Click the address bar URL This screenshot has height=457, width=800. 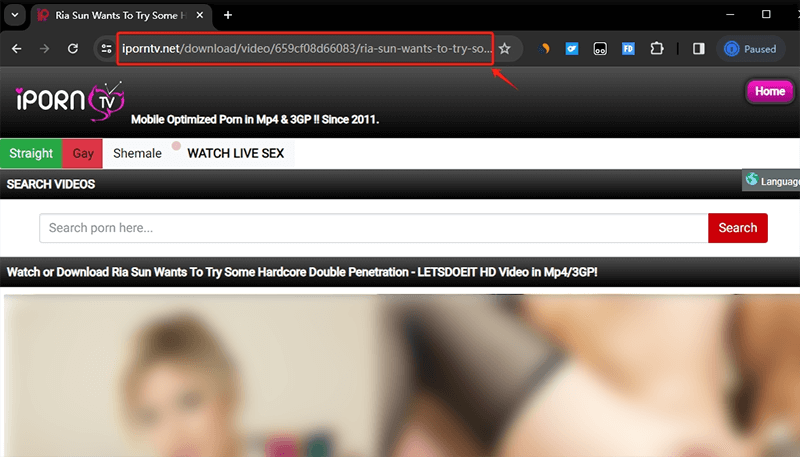[306, 48]
